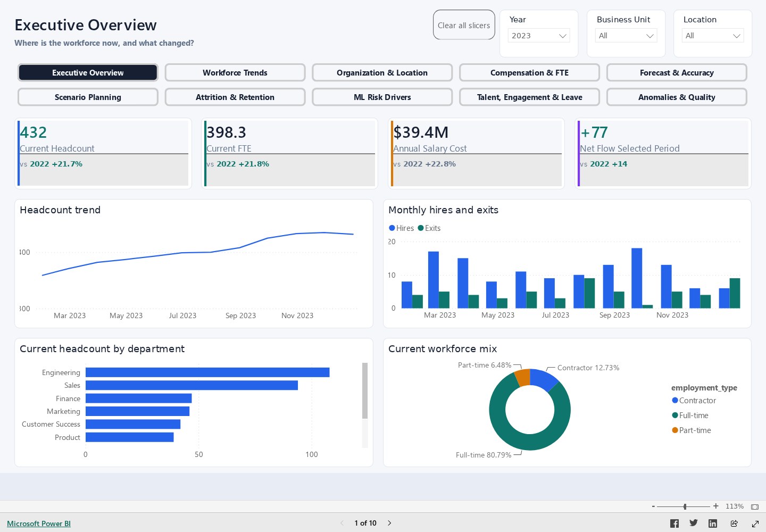Select Part-time in employment_type legend
This screenshot has width=766, height=532.
(x=692, y=430)
